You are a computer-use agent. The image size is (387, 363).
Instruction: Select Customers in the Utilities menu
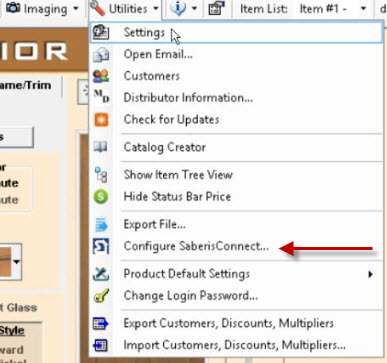pos(236,76)
